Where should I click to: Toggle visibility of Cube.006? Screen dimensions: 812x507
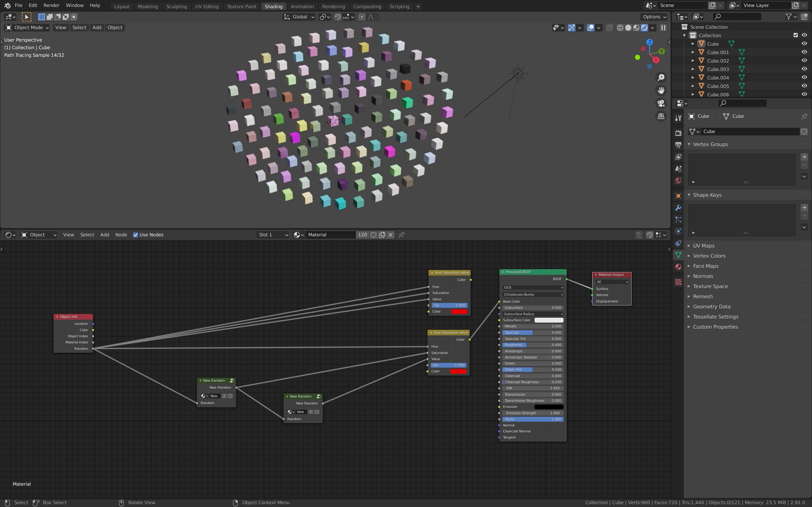click(805, 94)
